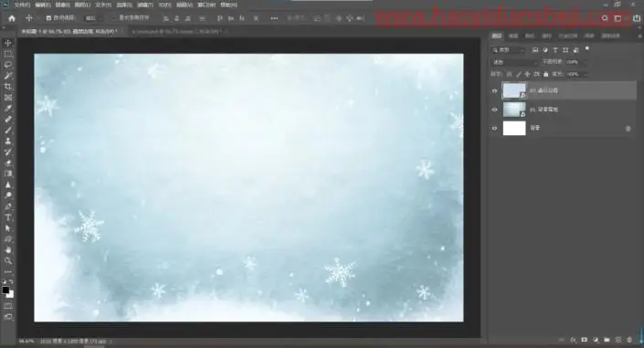The image size is (644, 348).
Task: Filter layers by smart objects
Action: click(575, 49)
